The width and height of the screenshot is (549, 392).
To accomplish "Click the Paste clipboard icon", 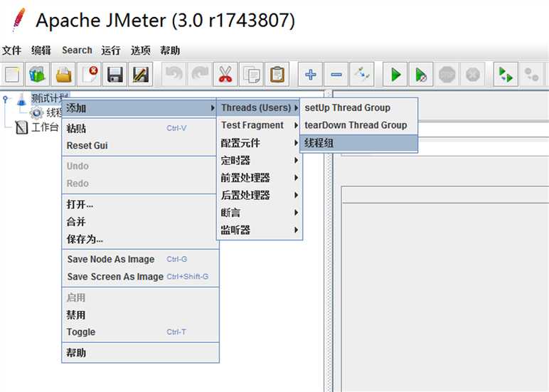I will coord(277,74).
